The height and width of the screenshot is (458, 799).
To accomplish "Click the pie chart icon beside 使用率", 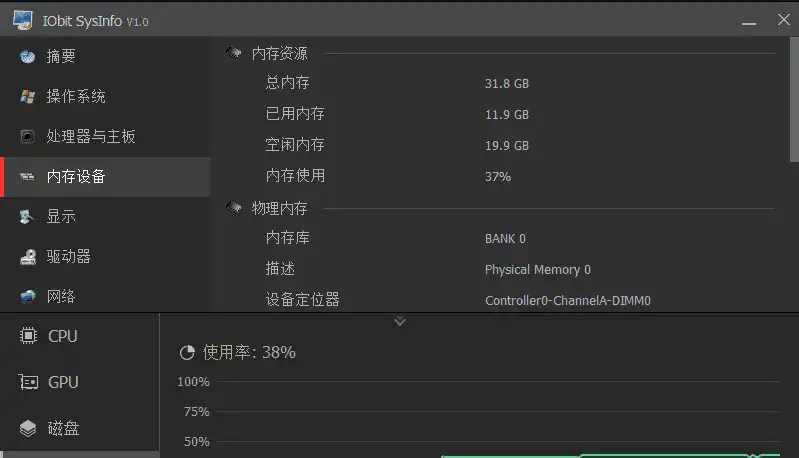I will 188,353.
